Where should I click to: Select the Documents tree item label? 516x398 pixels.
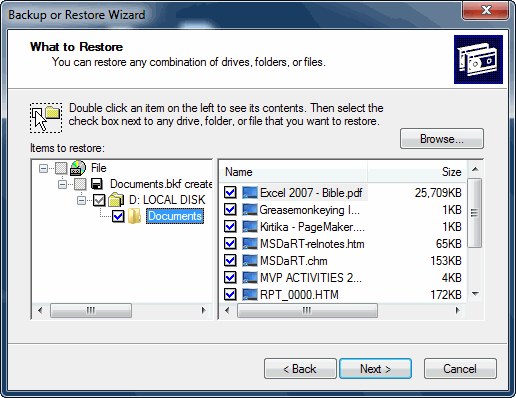click(175, 216)
